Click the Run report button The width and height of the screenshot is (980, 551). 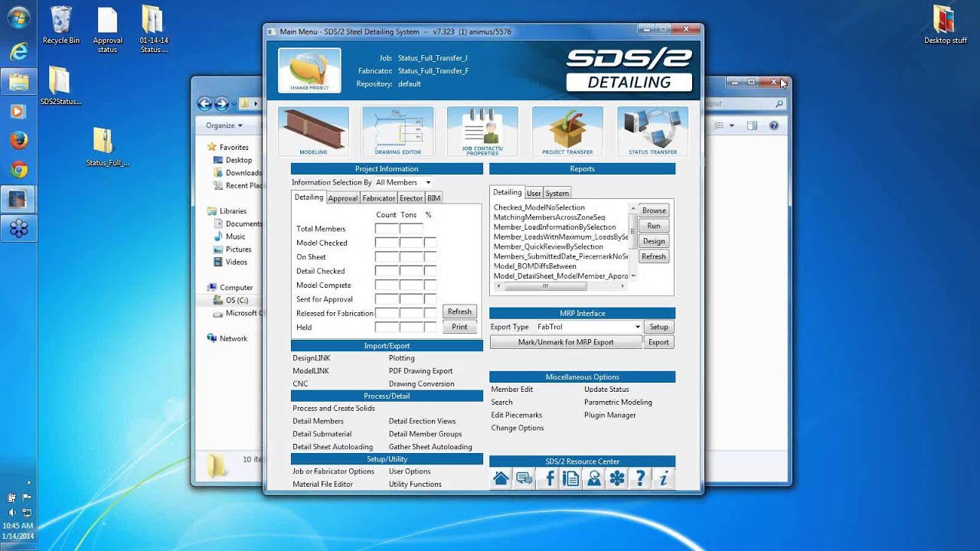(x=654, y=226)
